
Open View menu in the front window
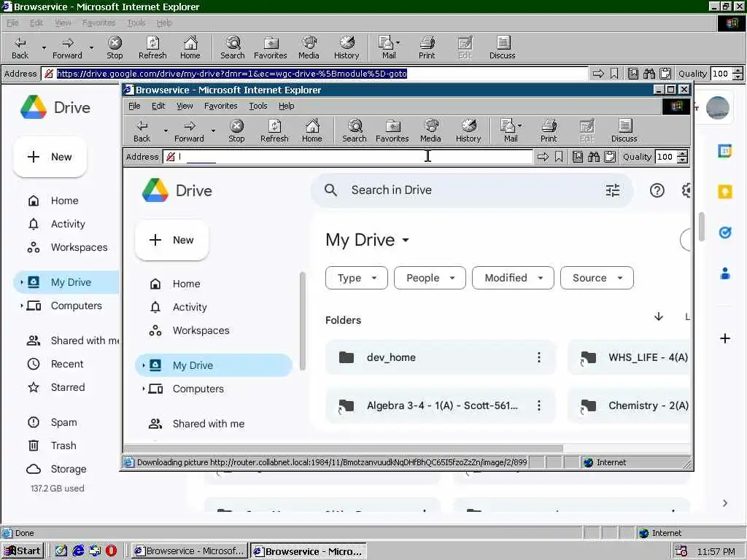(x=185, y=106)
